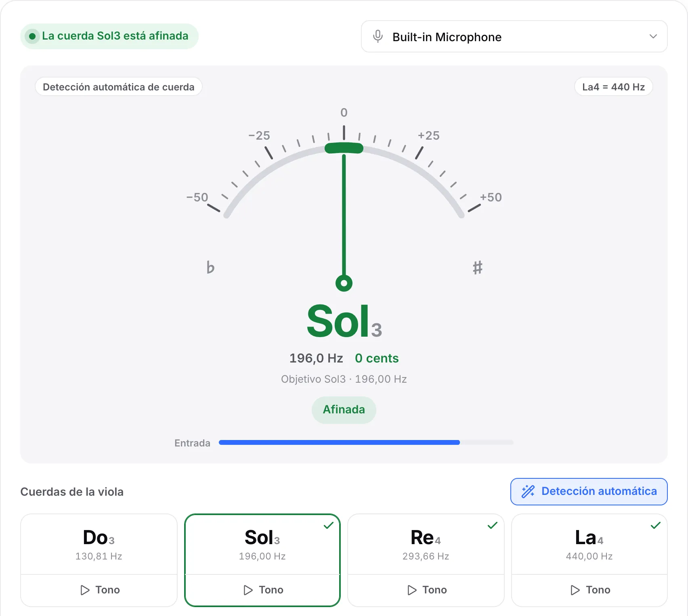The height and width of the screenshot is (616, 688).
Task: Click the 'Cuerdas de la viola' heading
Action: point(72,492)
